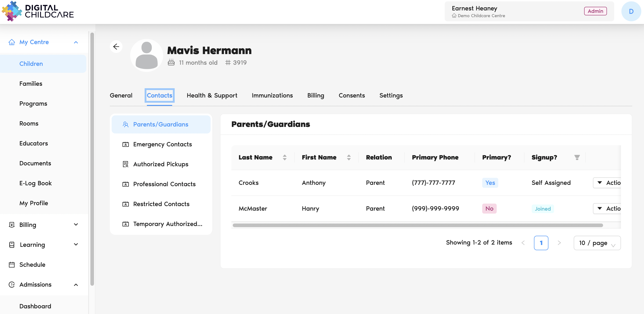Click page number 1 button
The width and height of the screenshot is (644, 314).
tap(541, 243)
